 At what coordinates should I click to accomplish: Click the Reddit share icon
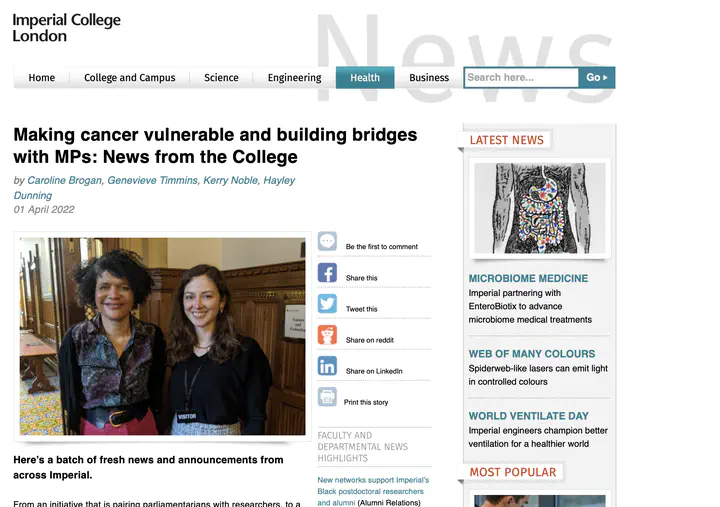tap(327, 335)
